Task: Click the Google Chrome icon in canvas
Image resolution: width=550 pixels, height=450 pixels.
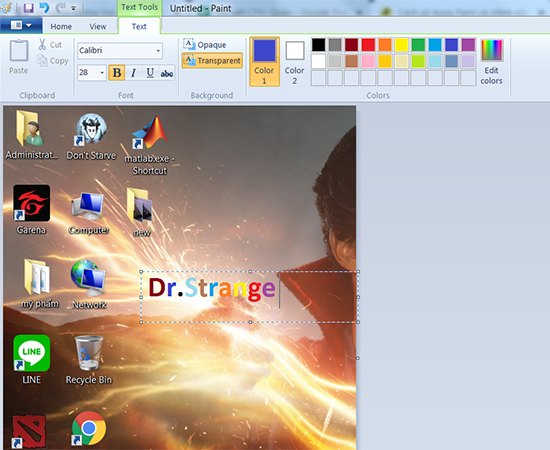Action: pos(89,429)
